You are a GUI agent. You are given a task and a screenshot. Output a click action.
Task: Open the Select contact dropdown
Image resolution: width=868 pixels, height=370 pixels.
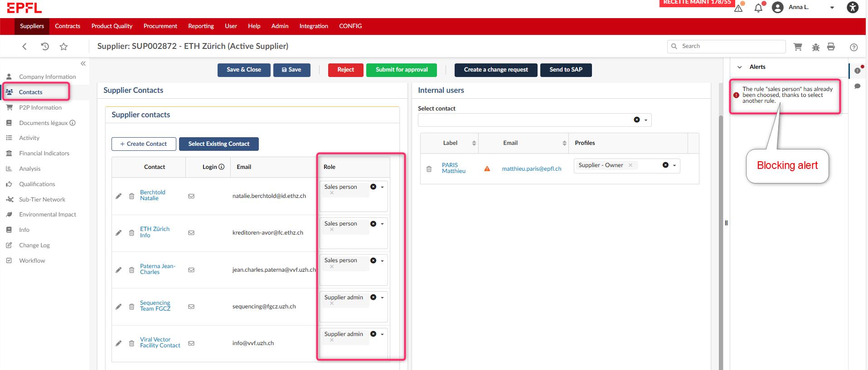click(646, 120)
